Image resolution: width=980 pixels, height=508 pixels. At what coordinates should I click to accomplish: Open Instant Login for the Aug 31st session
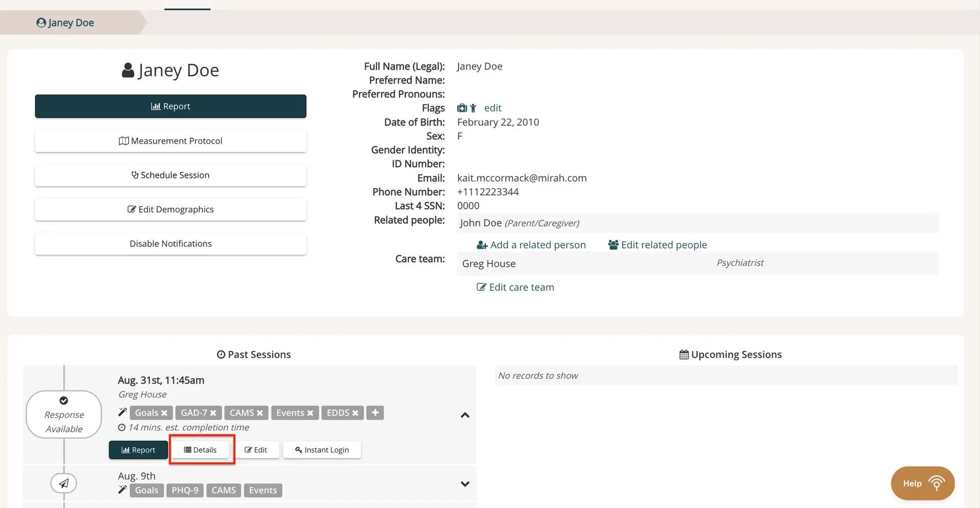[x=322, y=450]
